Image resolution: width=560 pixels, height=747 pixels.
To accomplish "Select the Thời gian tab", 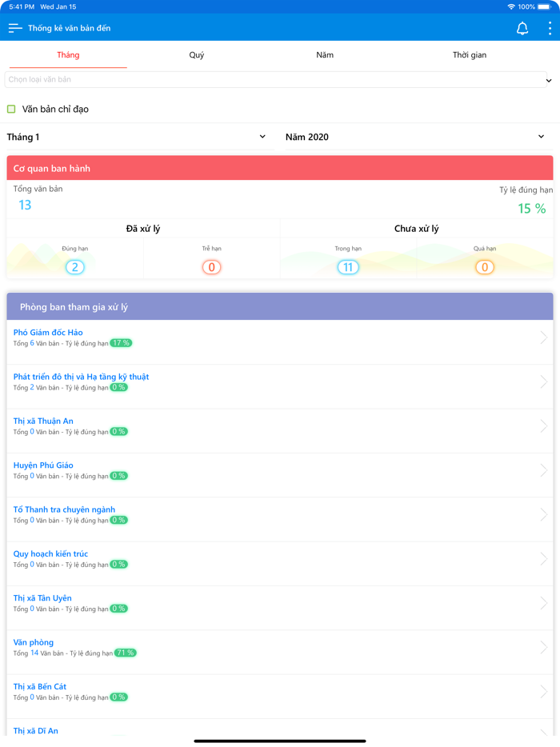I will pyautogui.click(x=470, y=55).
